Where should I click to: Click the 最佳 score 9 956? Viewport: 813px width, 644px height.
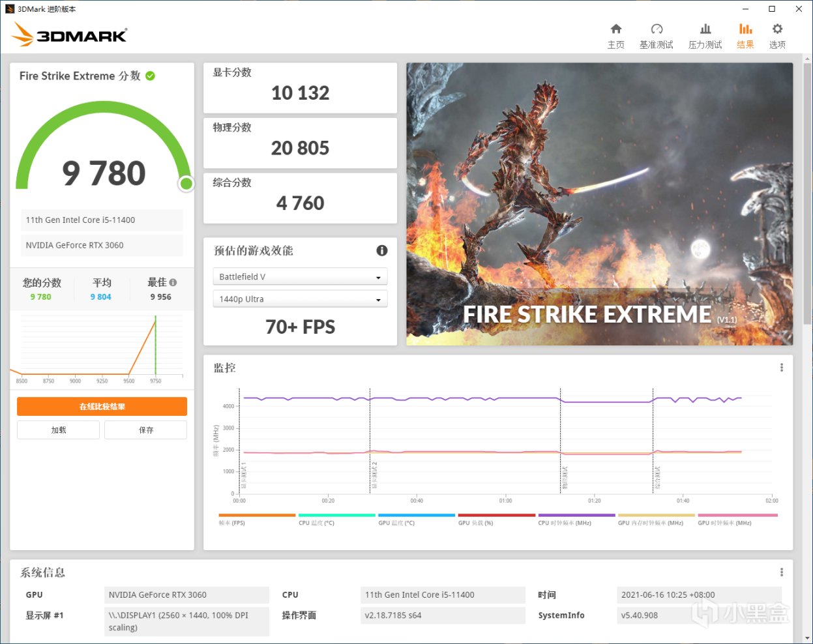[160, 297]
